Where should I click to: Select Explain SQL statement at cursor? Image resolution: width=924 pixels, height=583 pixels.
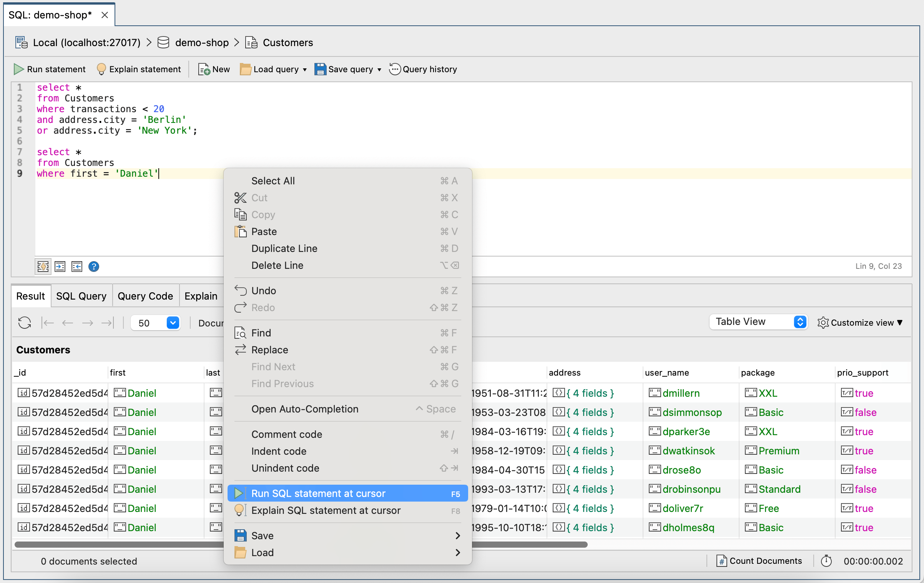coord(325,510)
